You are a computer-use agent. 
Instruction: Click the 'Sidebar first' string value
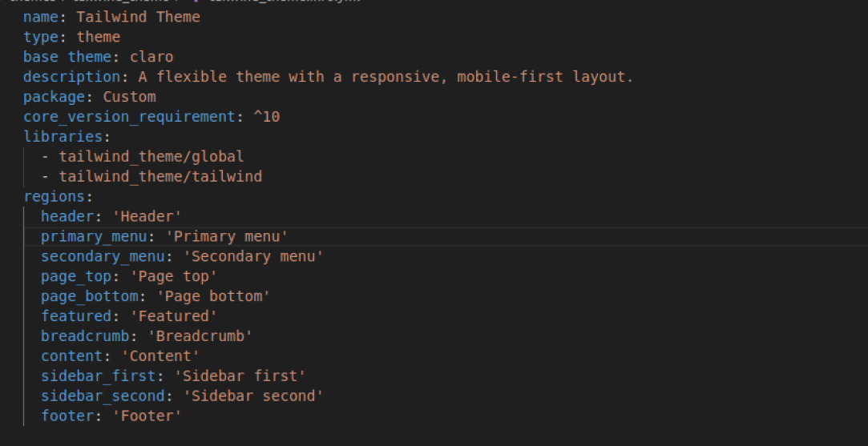point(244,376)
